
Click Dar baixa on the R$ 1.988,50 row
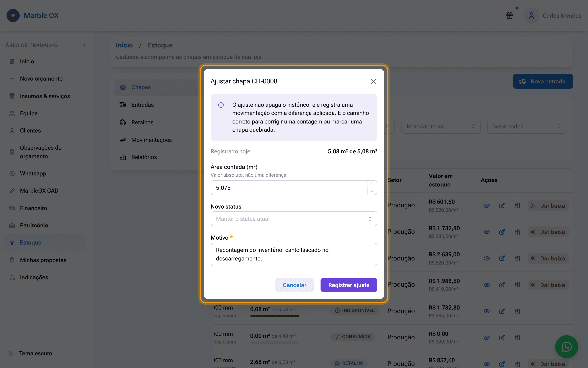click(x=548, y=285)
